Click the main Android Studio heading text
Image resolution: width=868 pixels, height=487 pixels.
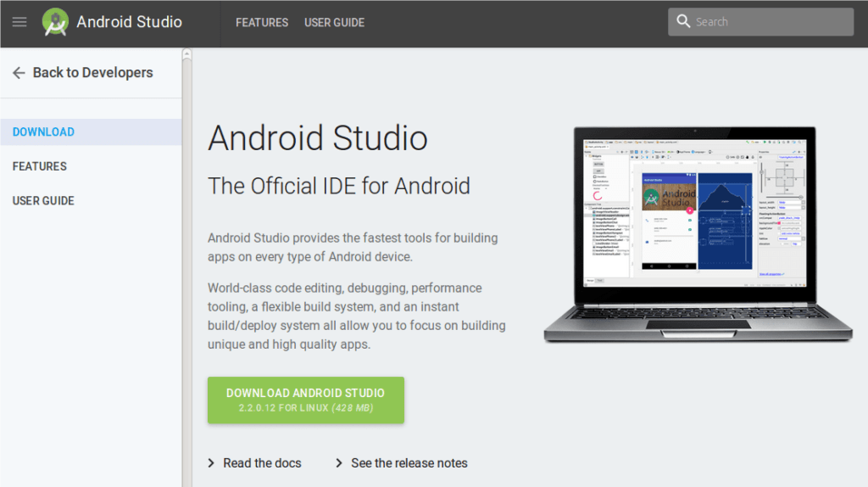tap(318, 138)
